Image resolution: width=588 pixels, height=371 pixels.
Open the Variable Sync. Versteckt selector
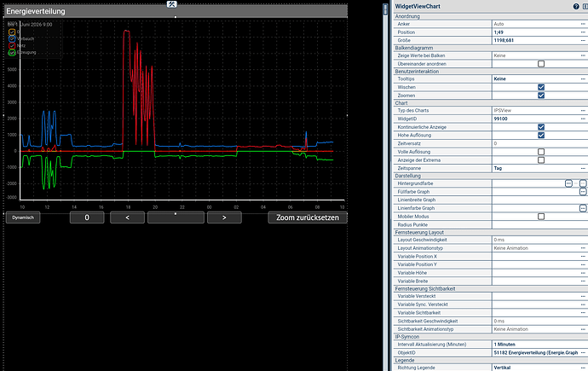[583, 304]
